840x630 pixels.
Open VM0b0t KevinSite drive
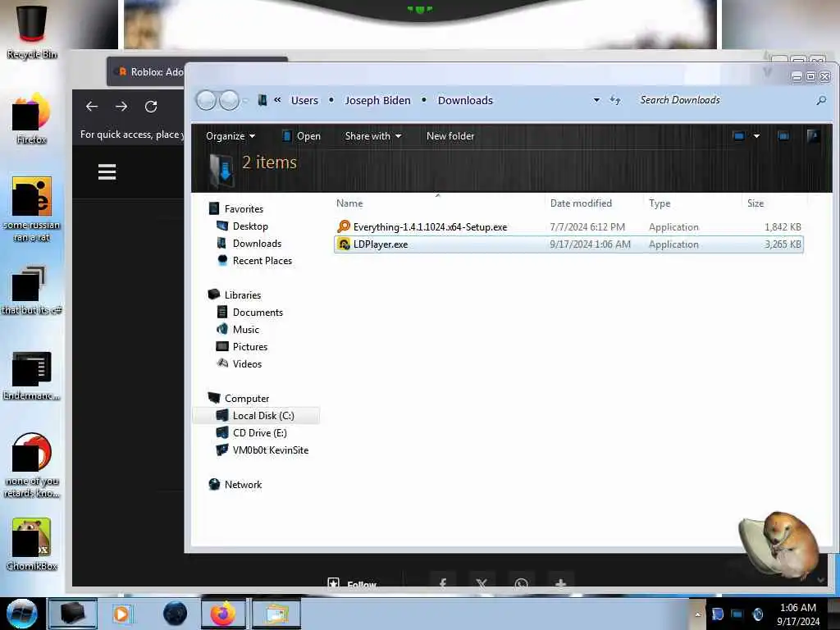coord(270,450)
